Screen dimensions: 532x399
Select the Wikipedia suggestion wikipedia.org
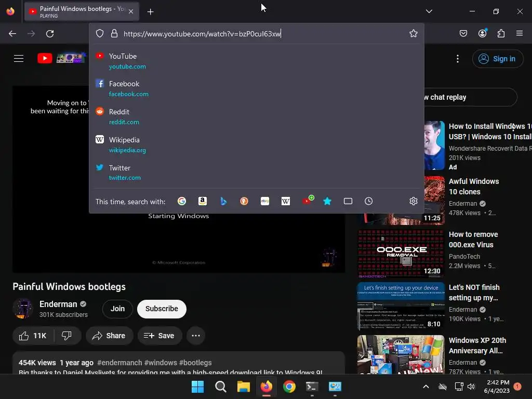[x=256, y=144]
